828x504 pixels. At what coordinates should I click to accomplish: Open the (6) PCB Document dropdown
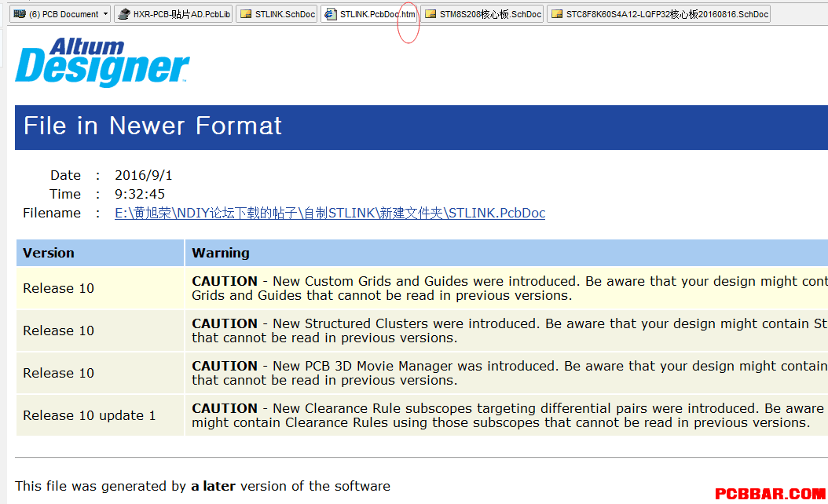tap(60, 14)
